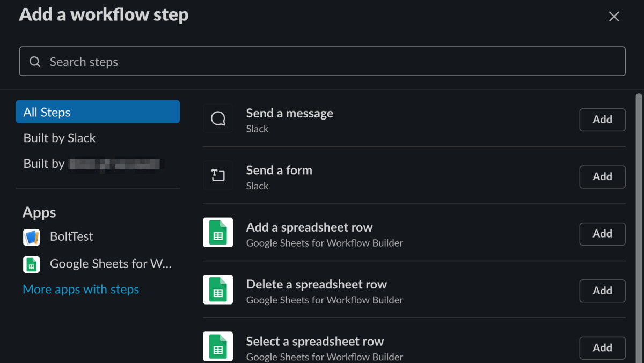The image size is (644, 363).
Task: Add the Send a form step
Action: coord(602,176)
